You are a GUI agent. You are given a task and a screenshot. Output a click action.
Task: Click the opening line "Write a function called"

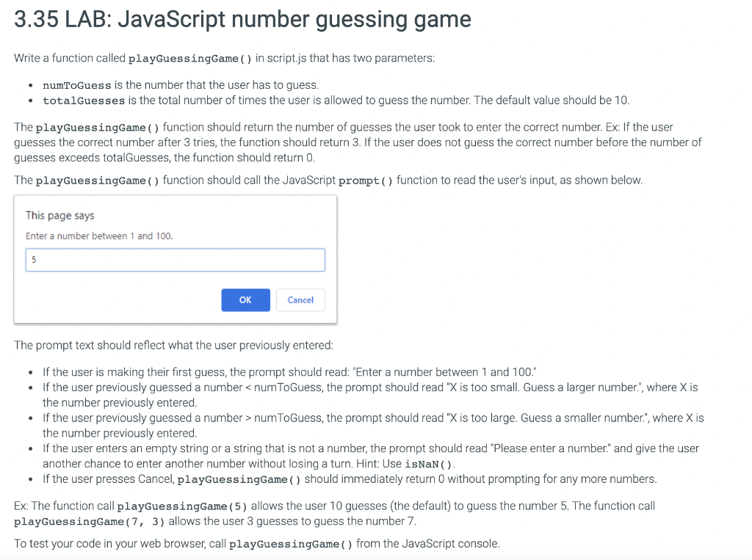click(225, 58)
